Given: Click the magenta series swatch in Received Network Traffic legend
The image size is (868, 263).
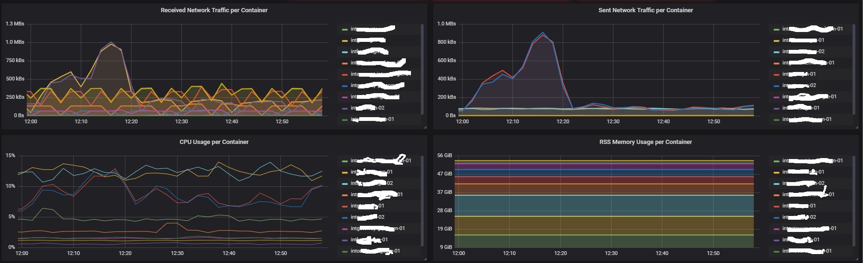Looking at the screenshot, I should [345, 97].
